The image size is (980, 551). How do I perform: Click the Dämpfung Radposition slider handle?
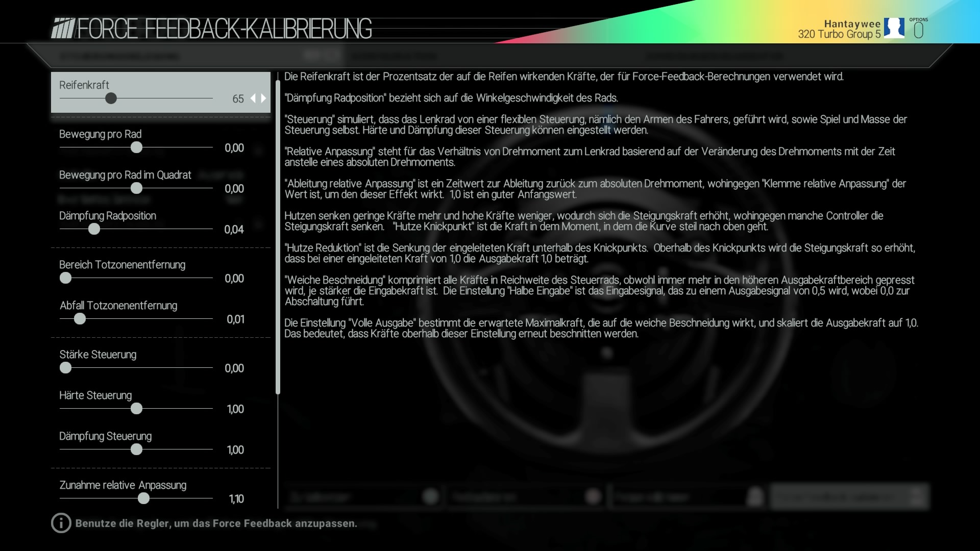(94, 229)
